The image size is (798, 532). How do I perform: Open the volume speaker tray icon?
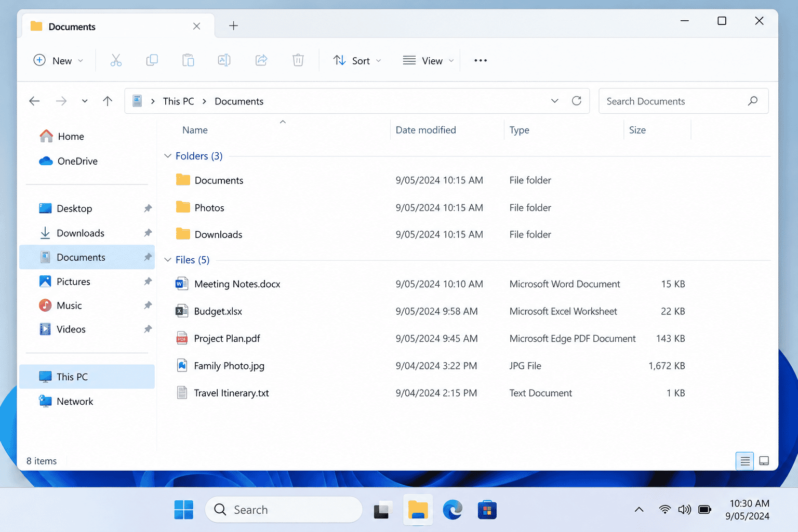click(x=685, y=509)
